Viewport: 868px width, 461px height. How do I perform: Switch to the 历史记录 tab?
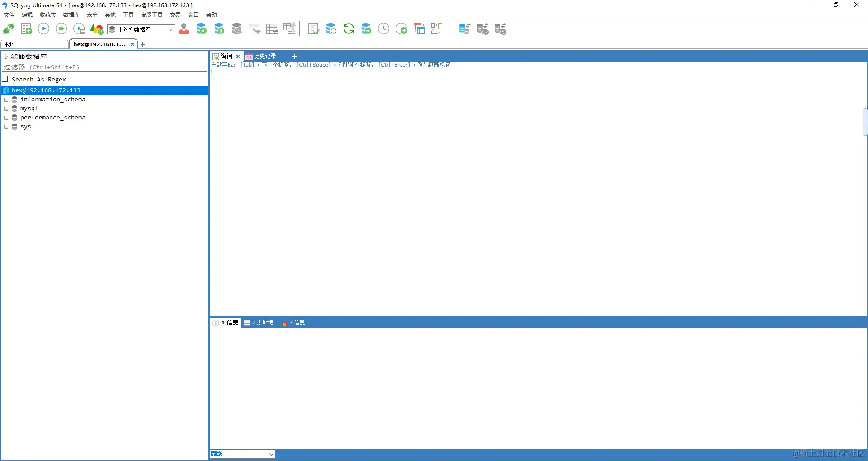pyautogui.click(x=261, y=57)
